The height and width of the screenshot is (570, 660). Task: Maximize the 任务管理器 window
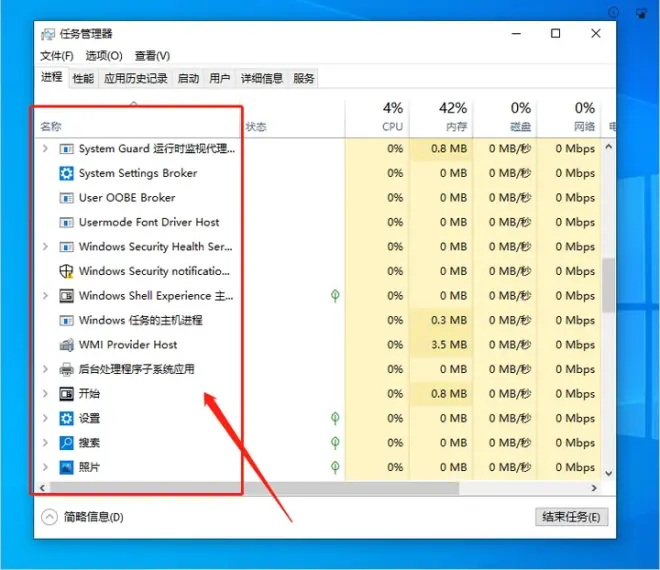pyautogui.click(x=556, y=33)
